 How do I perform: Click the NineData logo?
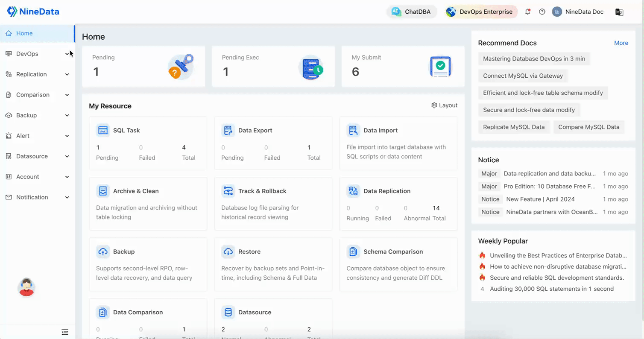coord(33,12)
